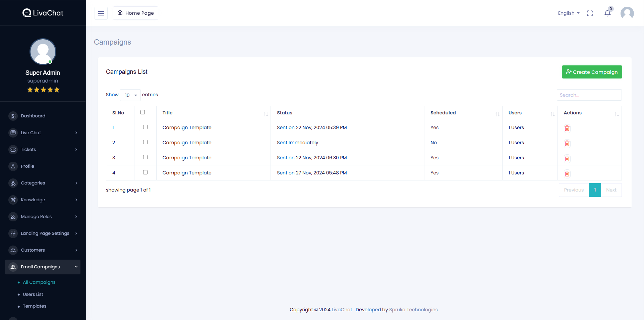644x320 pixels.
Task: Sort table by Title column arrows
Action: [x=266, y=114]
